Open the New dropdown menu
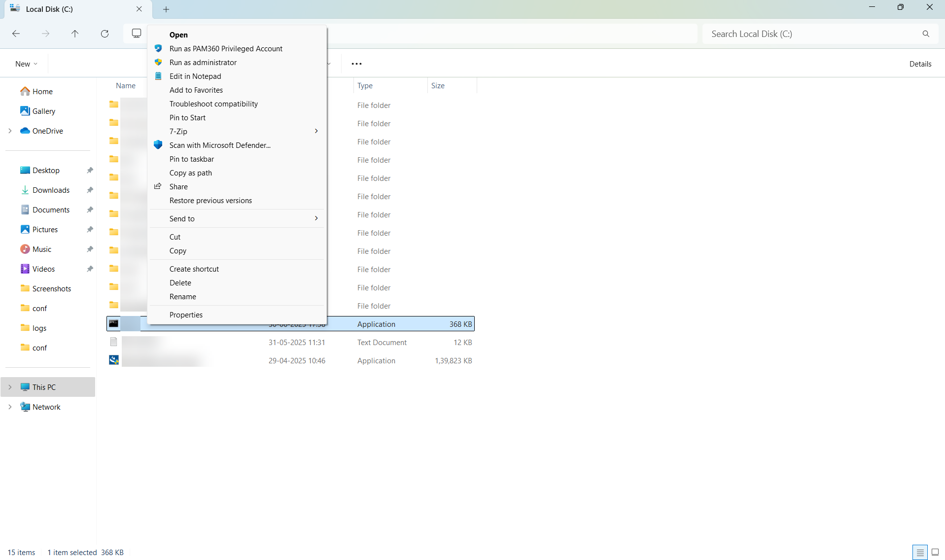The image size is (945, 560). [x=26, y=64]
